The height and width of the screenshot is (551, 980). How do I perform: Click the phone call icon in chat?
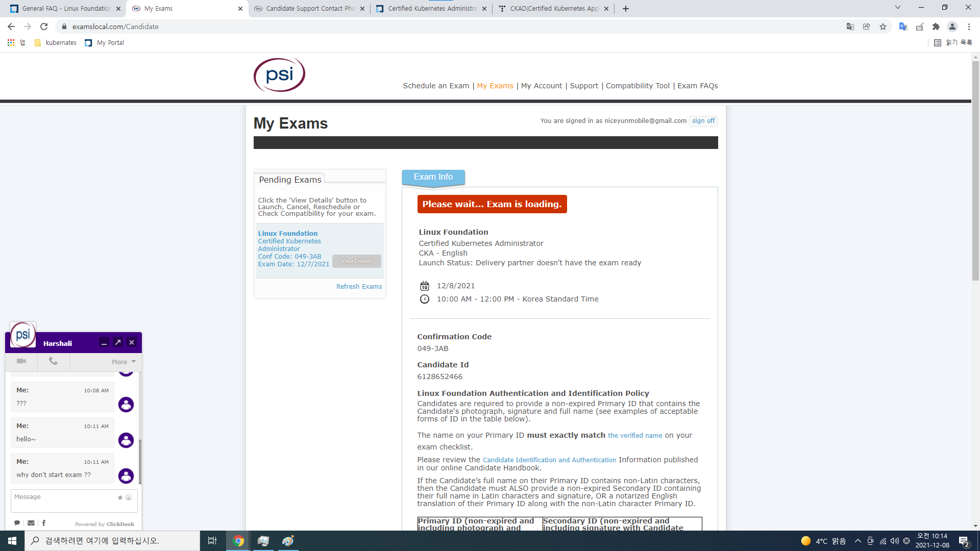pos(53,362)
